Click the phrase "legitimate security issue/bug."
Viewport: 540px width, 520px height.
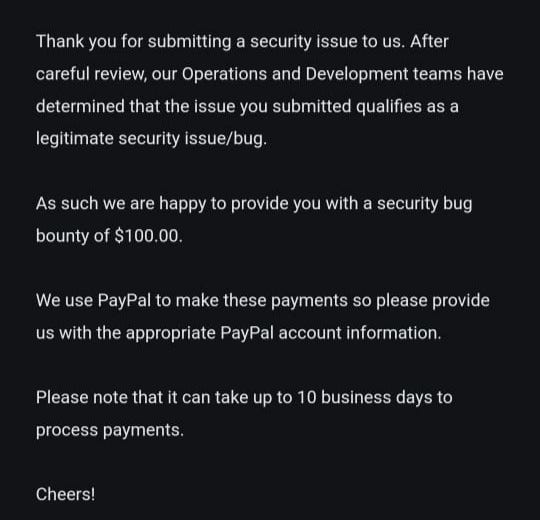click(x=151, y=139)
